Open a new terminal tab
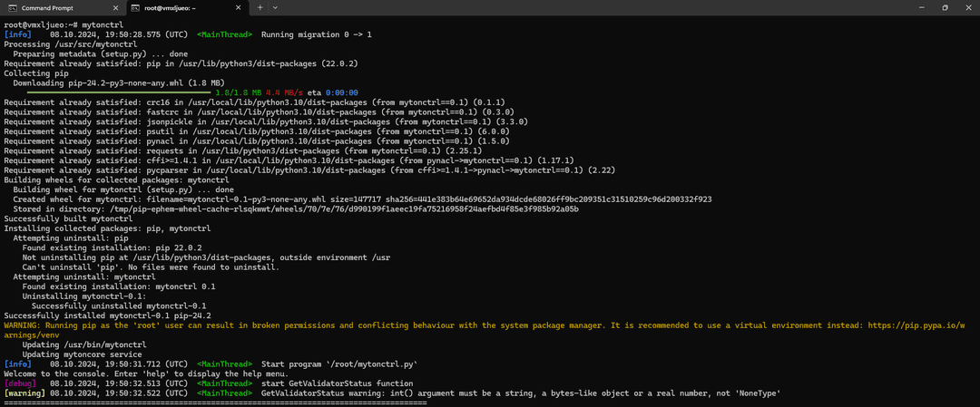 [x=260, y=7]
